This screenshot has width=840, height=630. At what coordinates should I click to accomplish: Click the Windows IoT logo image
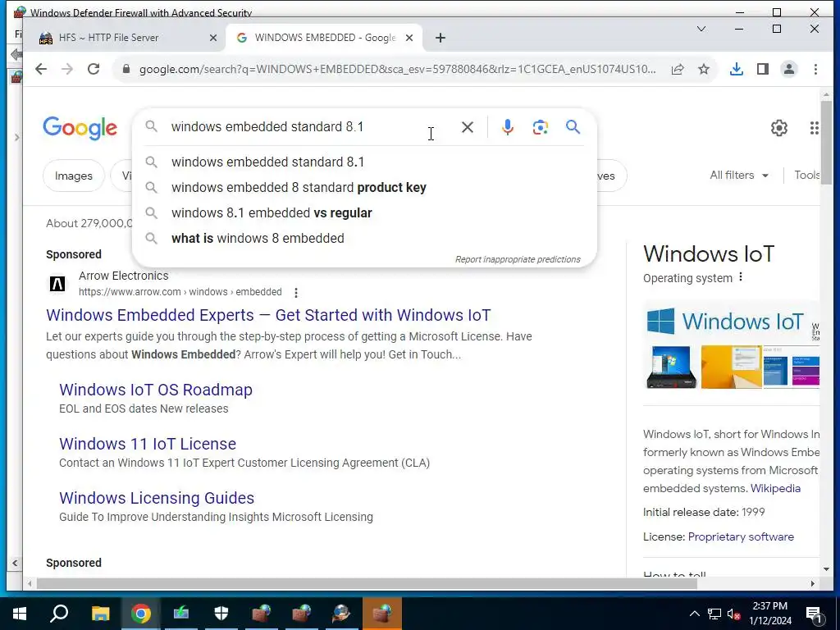[x=724, y=322]
